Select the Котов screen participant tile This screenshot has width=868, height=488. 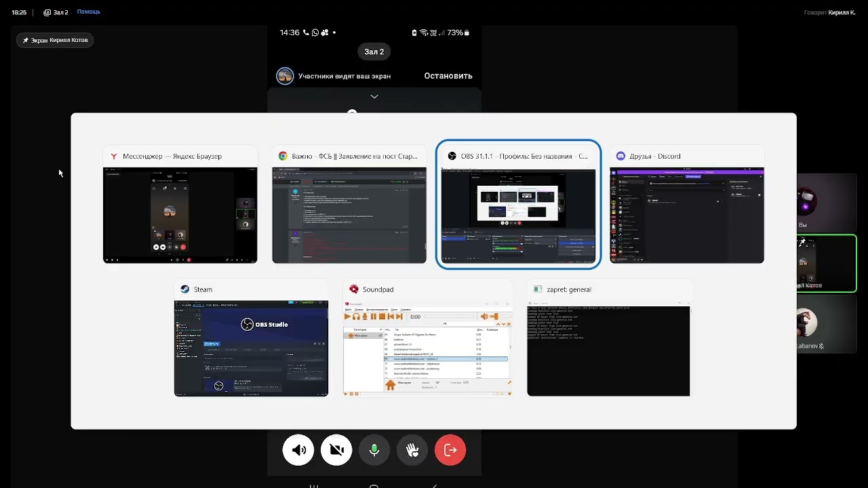point(827,264)
